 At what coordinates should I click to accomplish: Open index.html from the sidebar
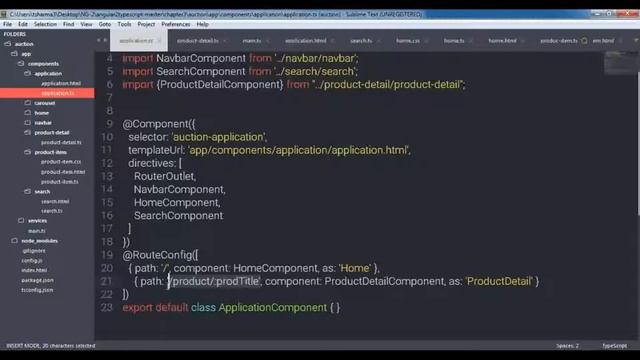point(34,270)
